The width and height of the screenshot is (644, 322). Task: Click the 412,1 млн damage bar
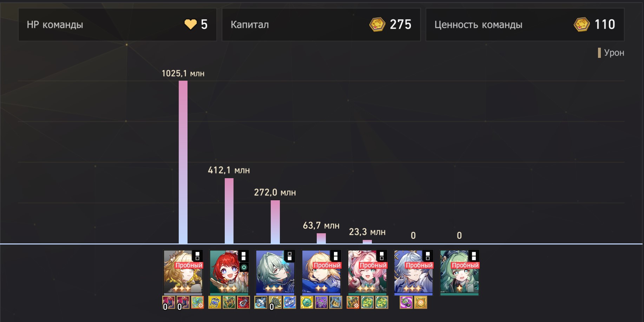coord(229,211)
